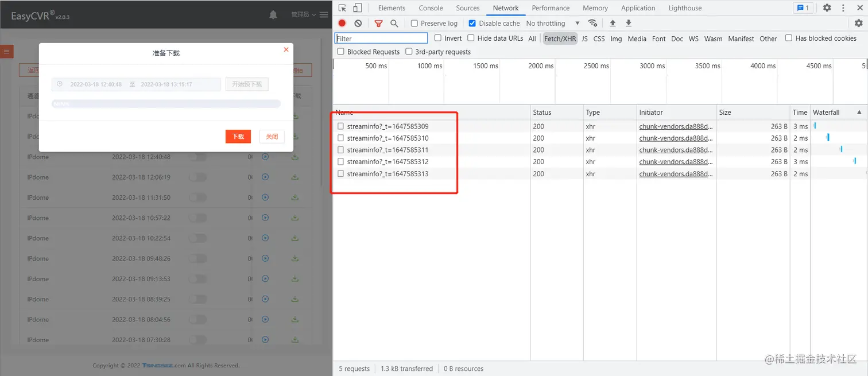Check the Invert filter checkbox
868x376 pixels.
coord(438,38)
